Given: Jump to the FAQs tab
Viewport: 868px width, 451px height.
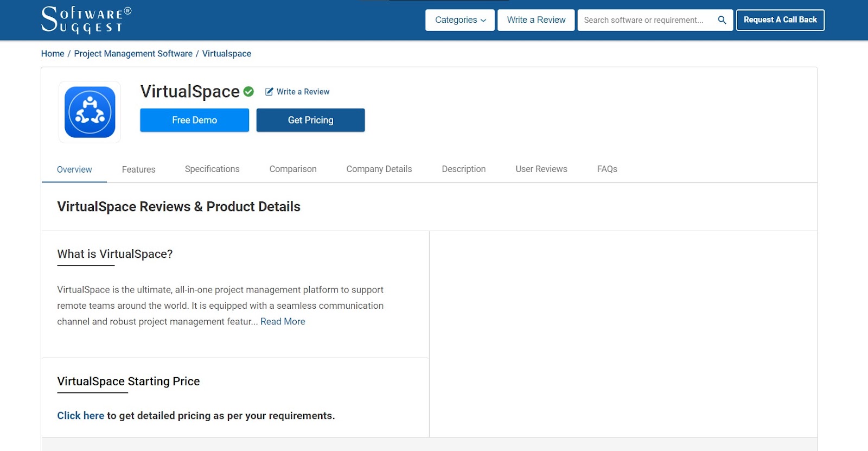Looking at the screenshot, I should point(607,169).
